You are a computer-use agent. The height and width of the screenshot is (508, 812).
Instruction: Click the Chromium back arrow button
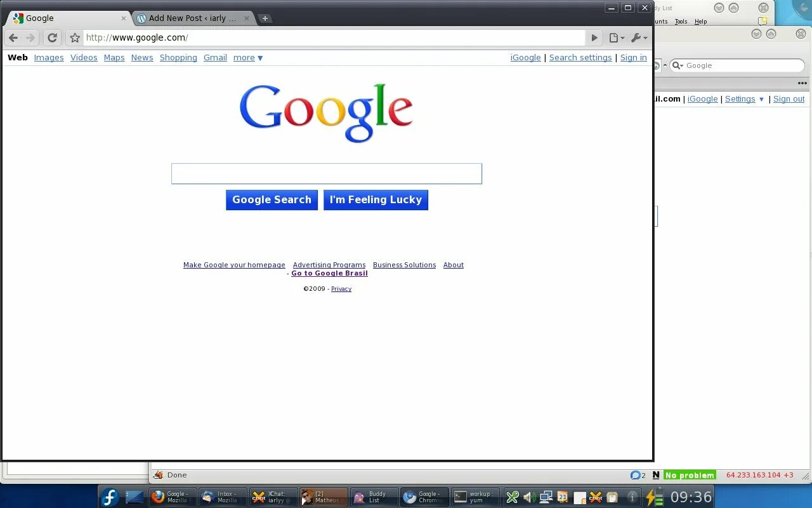click(13, 38)
